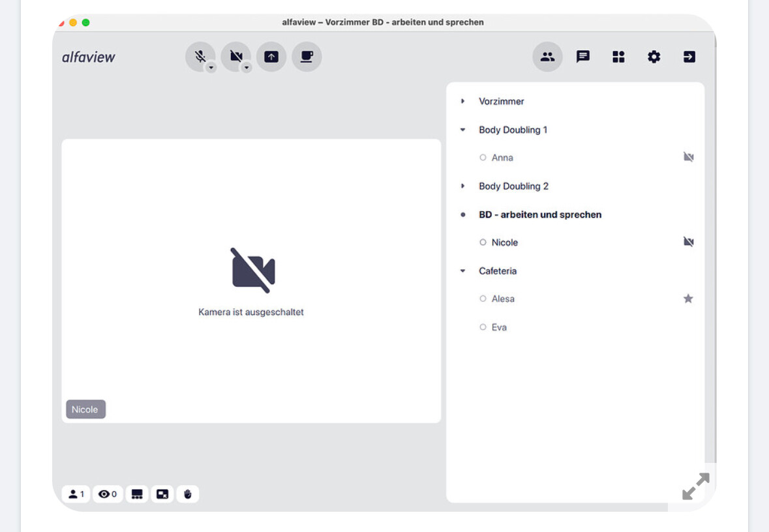The width and height of the screenshot is (769, 532).
Task: Select participant Alesa in Cafeteria
Action: (503, 299)
